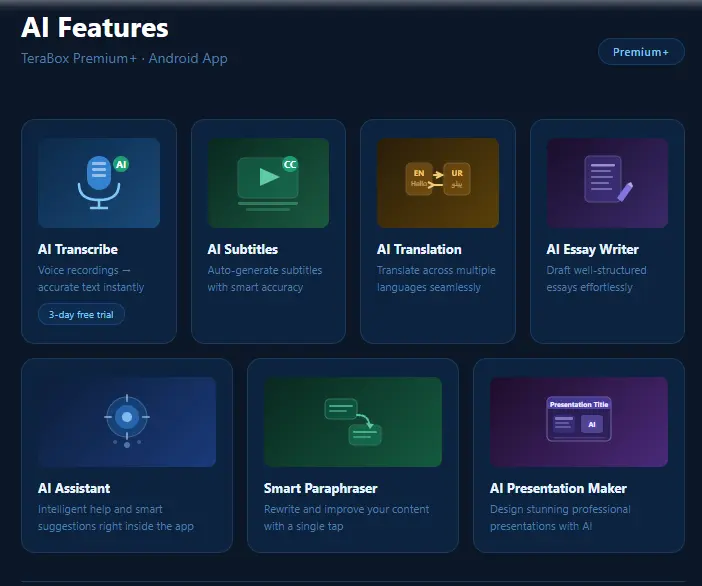Select the AI Assistant card title
702x586 pixels.
coord(74,488)
